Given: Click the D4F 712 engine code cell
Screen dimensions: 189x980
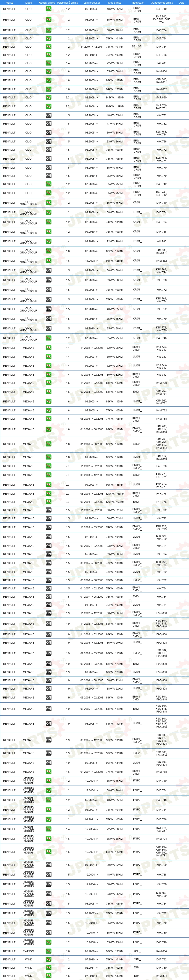Looking at the screenshot, I should pos(161,184).
